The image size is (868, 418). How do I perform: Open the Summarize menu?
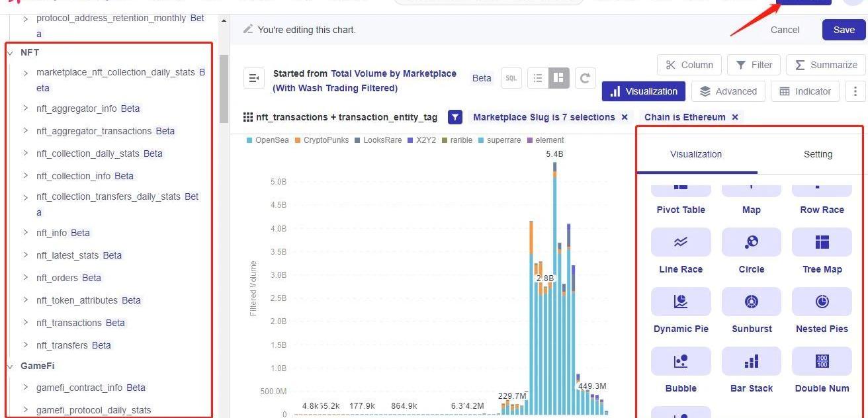[826, 65]
